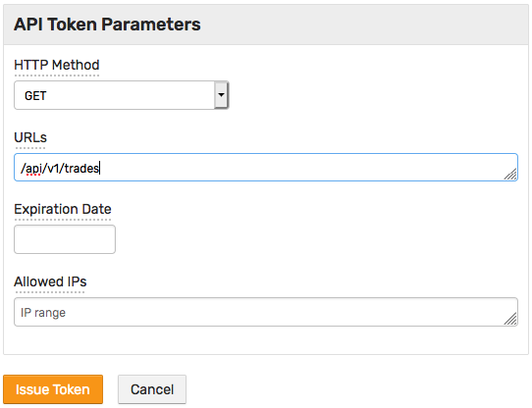Image resolution: width=532 pixels, height=408 pixels.
Task: Click the IP range placeholder text
Action: 43,312
